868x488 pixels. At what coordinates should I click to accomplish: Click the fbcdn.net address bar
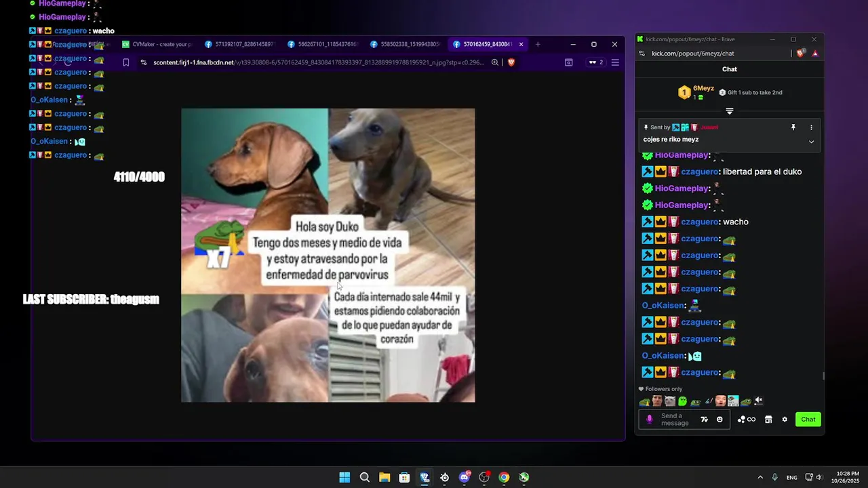pos(319,62)
